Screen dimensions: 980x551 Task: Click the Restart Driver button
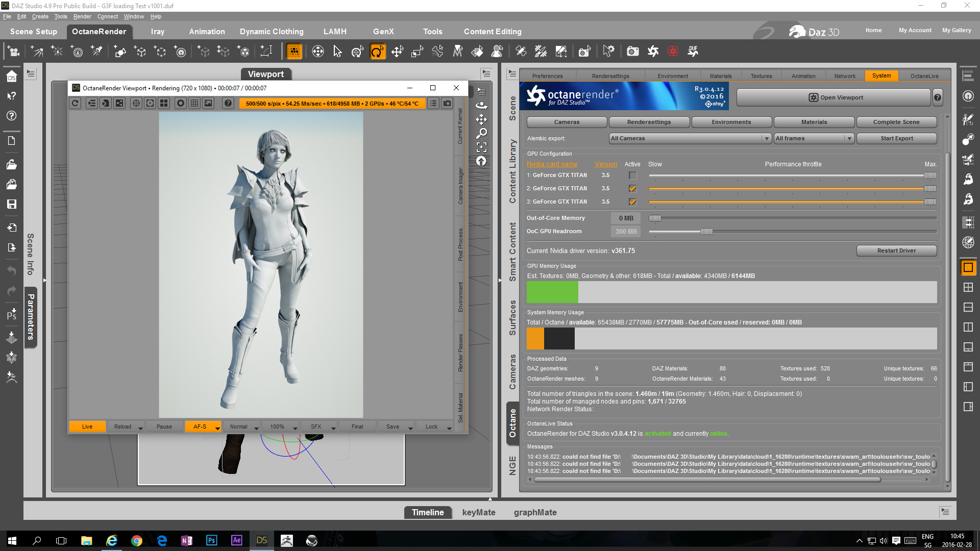[x=896, y=251]
